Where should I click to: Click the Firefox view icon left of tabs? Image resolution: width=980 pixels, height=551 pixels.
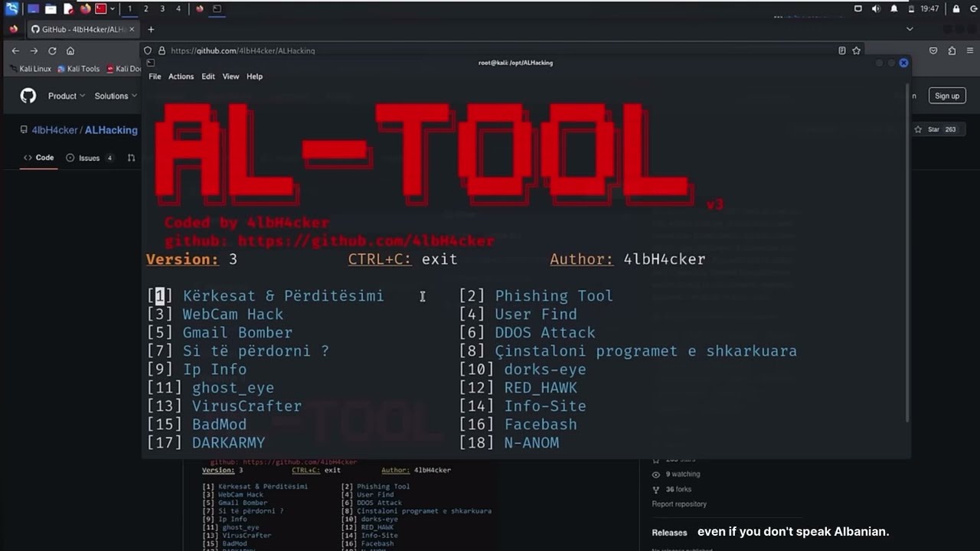(x=13, y=29)
